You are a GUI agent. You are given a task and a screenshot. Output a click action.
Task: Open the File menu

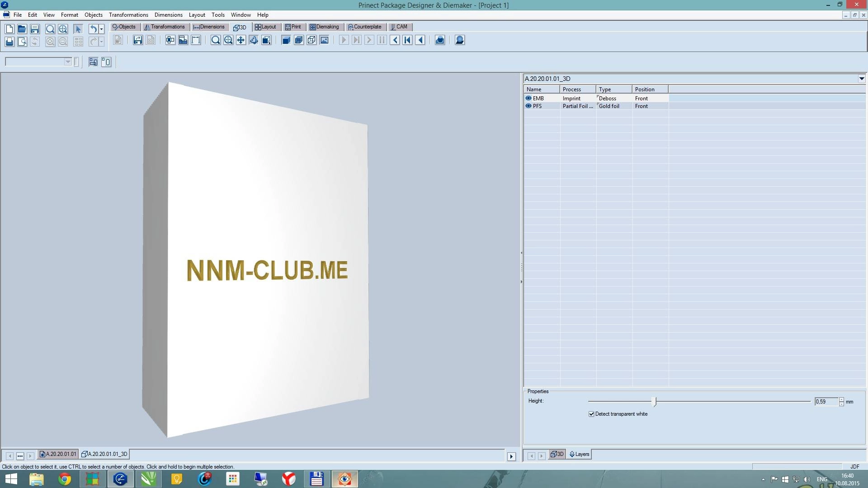coord(18,15)
